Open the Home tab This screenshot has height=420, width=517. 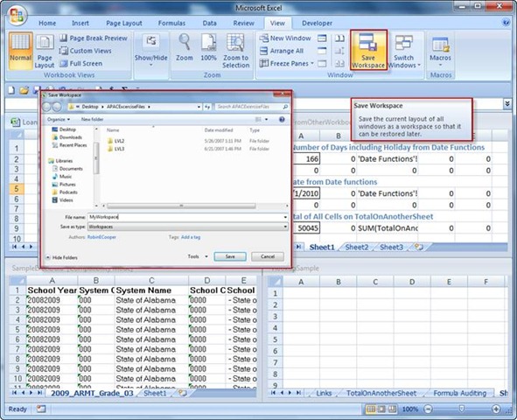point(47,23)
